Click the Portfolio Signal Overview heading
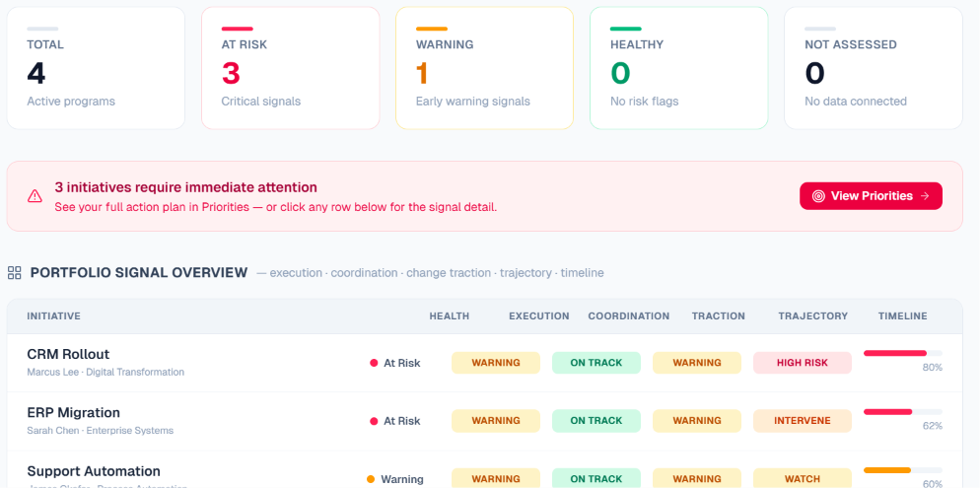Screen dimensions: 980x488 click(139, 273)
